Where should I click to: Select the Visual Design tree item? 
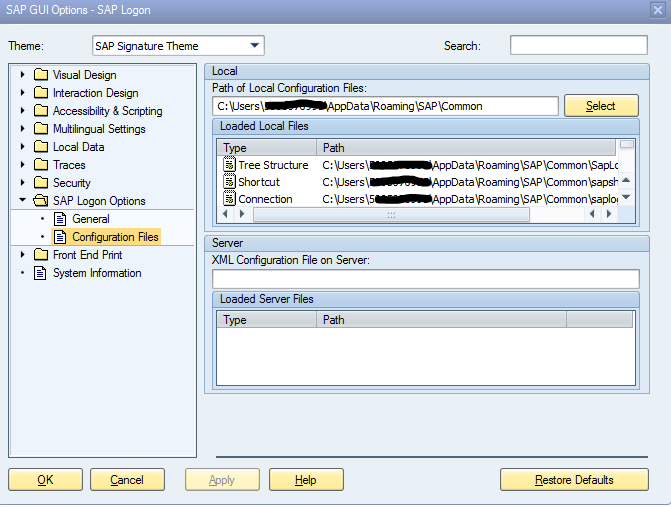point(84,75)
